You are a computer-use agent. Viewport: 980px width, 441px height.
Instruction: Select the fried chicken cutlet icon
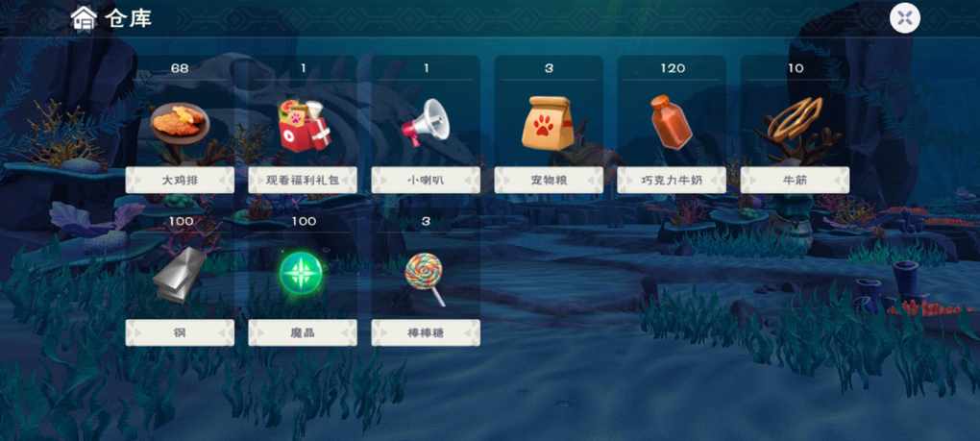coord(180,122)
